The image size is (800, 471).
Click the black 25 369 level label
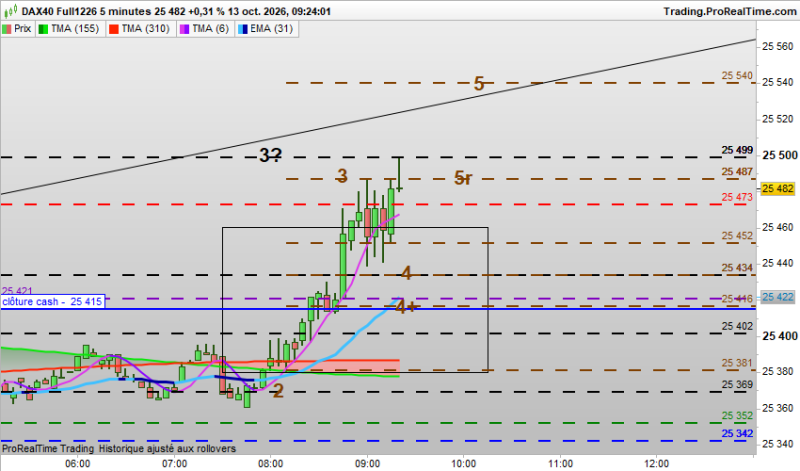click(x=737, y=385)
